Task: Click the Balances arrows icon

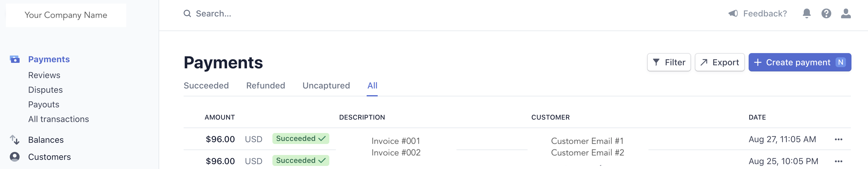Action: pos(14,140)
